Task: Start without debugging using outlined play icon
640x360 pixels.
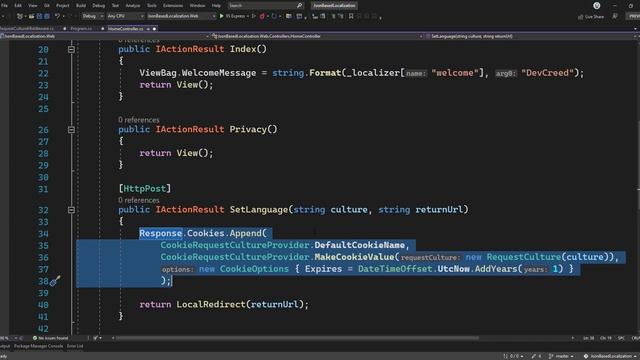Action: (x=253, y=16)
